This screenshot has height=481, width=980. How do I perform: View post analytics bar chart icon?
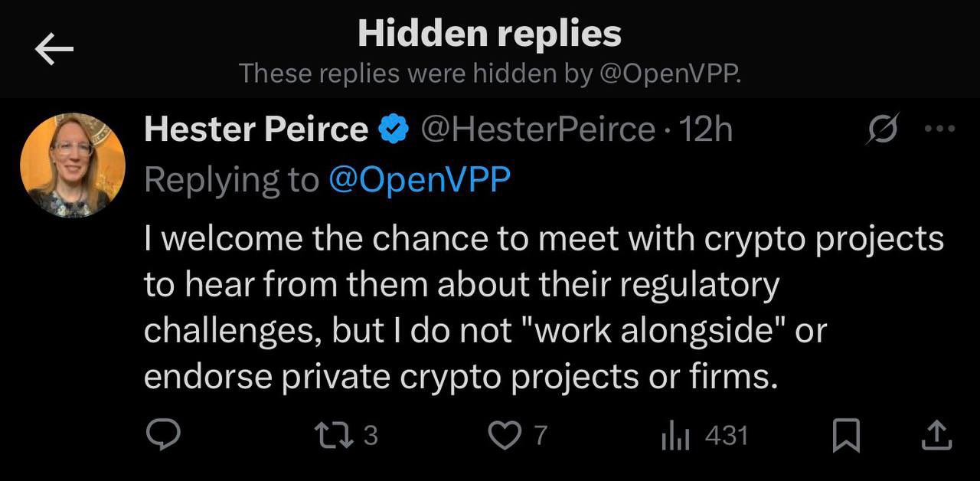[675, 437]
